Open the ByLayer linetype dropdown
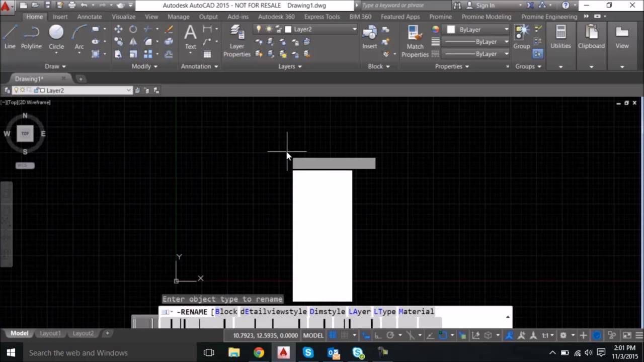 pos(507,54)
